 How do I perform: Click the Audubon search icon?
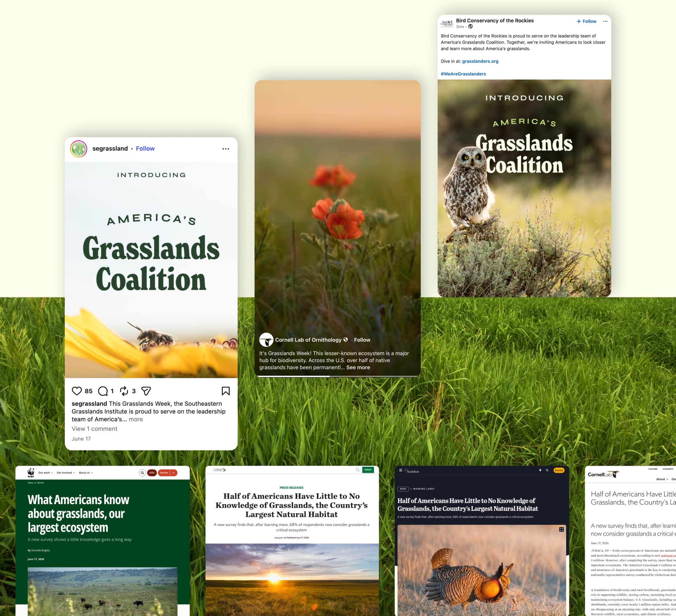click(x=547, y=470)
